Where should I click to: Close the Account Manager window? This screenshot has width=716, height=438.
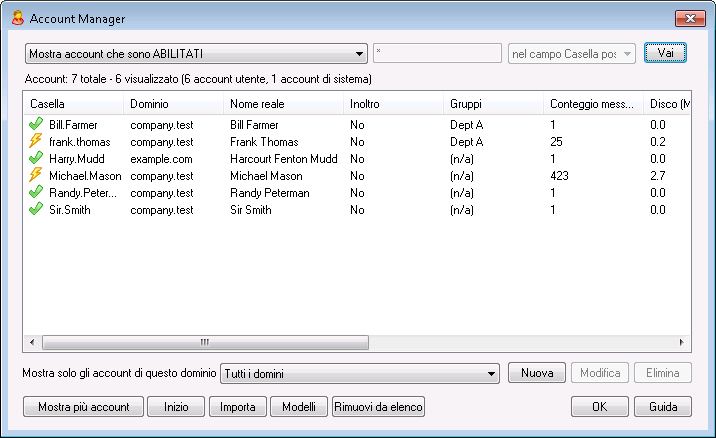point(690,18)
